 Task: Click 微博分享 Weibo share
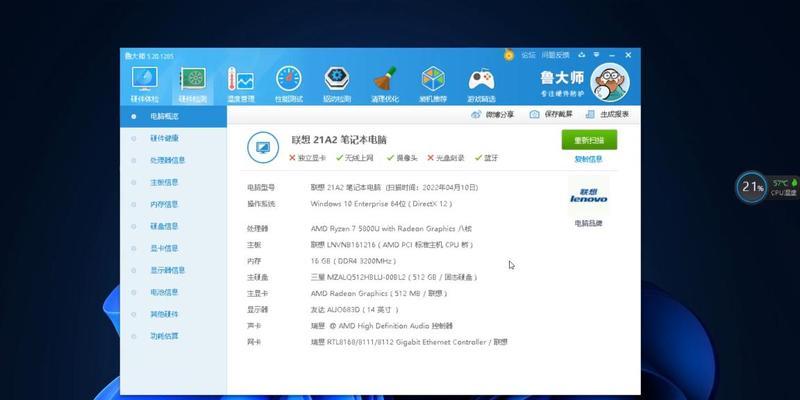[x=492, y=115]
